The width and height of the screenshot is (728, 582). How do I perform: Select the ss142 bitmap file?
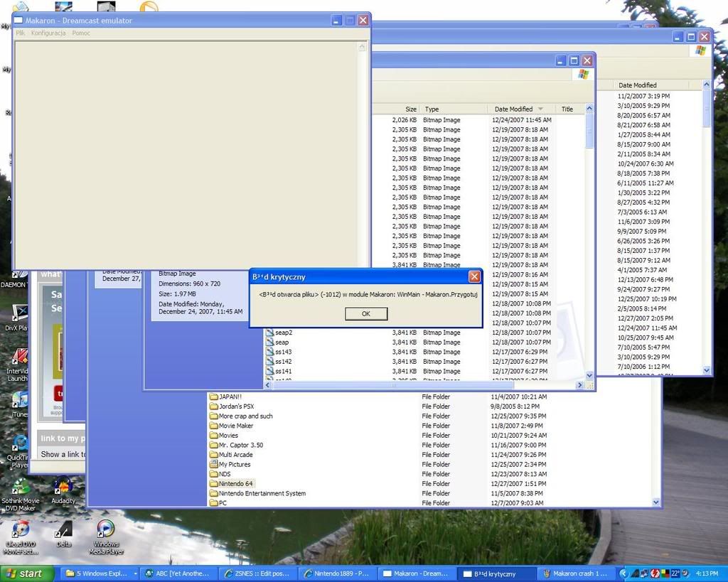[279, 362]
